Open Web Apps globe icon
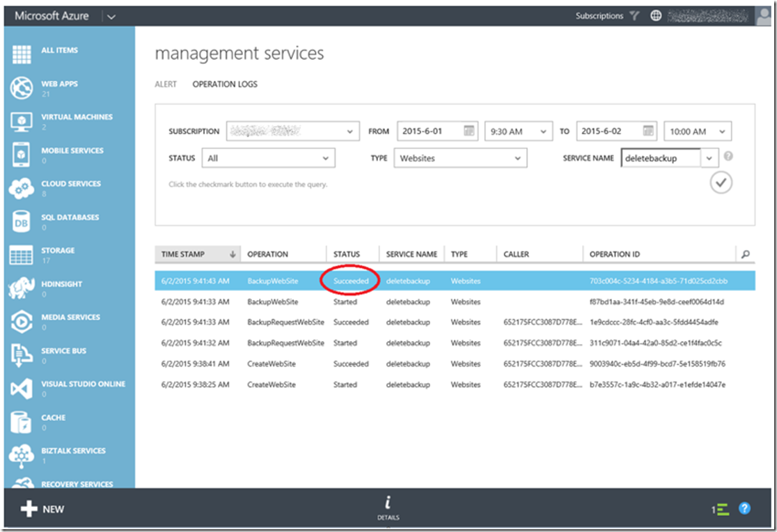The width and height of the screenshot is (777, 532). coord(22,88)
